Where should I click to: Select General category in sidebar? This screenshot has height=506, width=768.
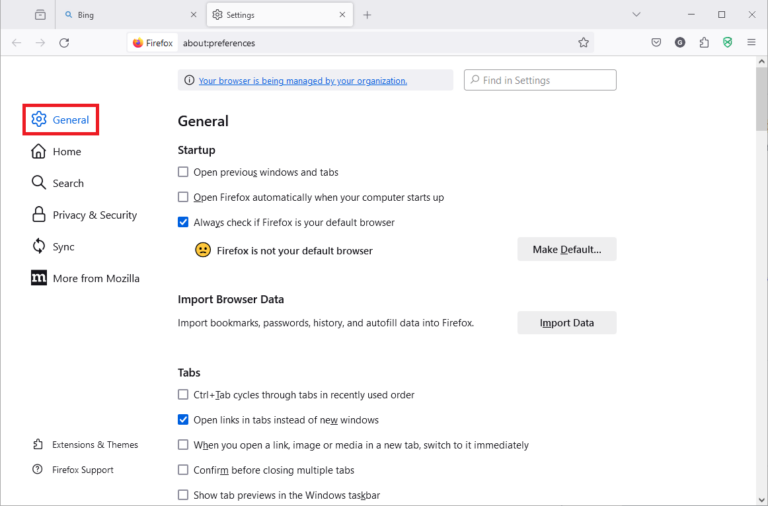[x=61, y=120]
